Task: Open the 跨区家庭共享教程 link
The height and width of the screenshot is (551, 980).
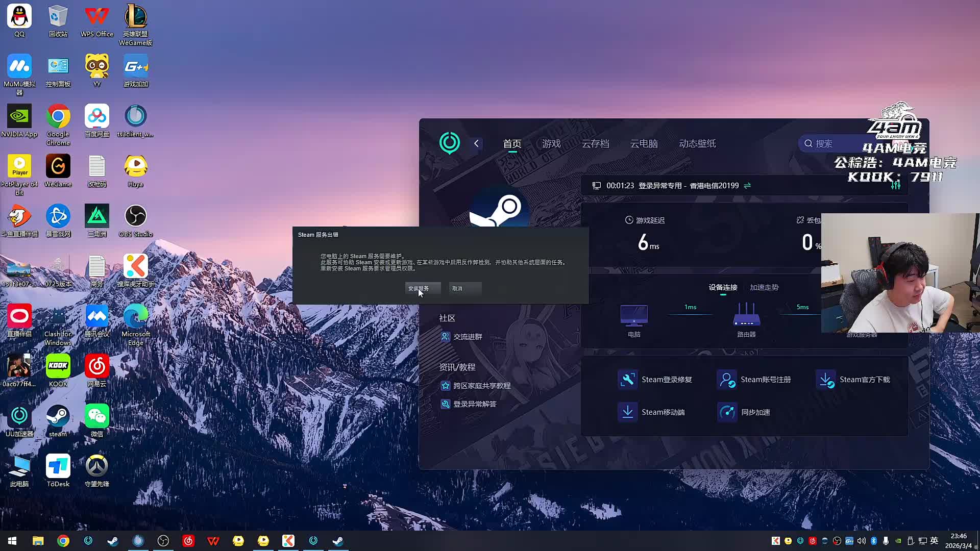Action: (482, 386)
